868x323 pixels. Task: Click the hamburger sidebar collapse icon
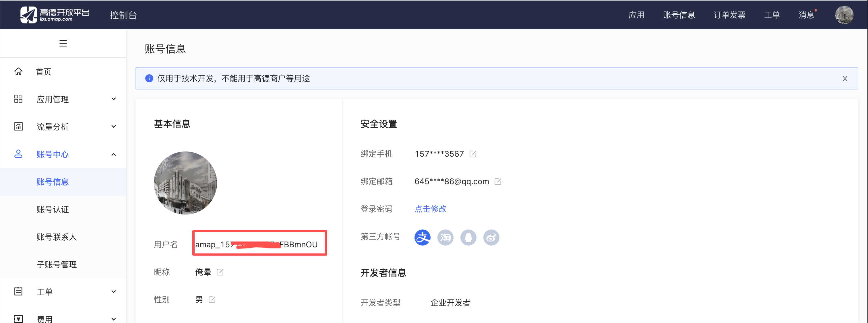tap(63, 43)
